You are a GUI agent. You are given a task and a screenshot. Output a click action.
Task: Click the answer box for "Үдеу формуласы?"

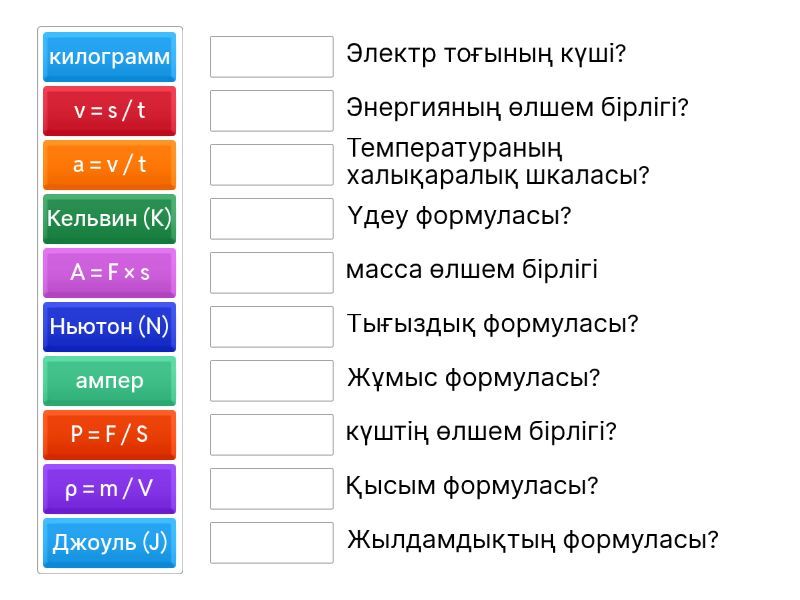pyautogui.click(x=272, y=219)
